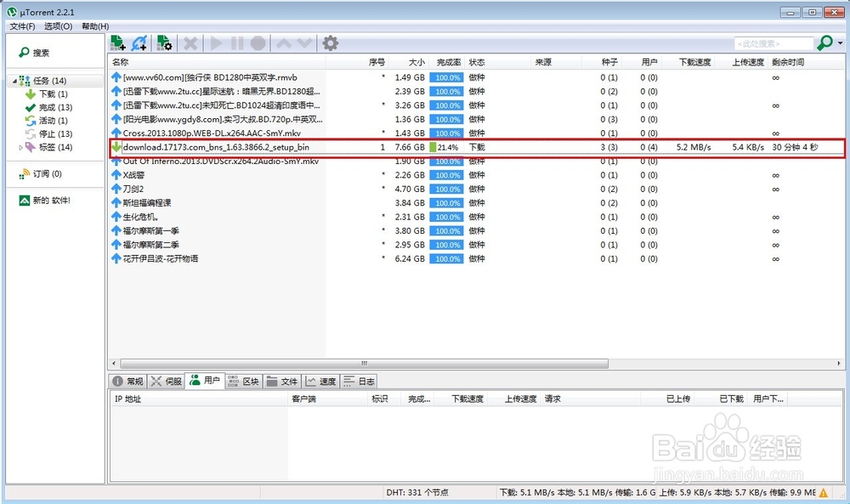850x504 pixels.
Task: Click the Remove torrent X icon
Action: 190,43
